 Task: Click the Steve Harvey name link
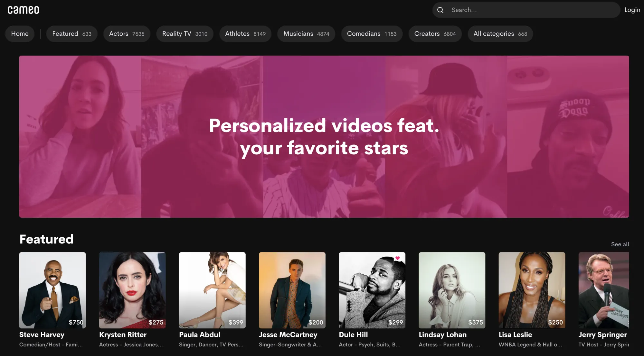(x=42, y=335)
